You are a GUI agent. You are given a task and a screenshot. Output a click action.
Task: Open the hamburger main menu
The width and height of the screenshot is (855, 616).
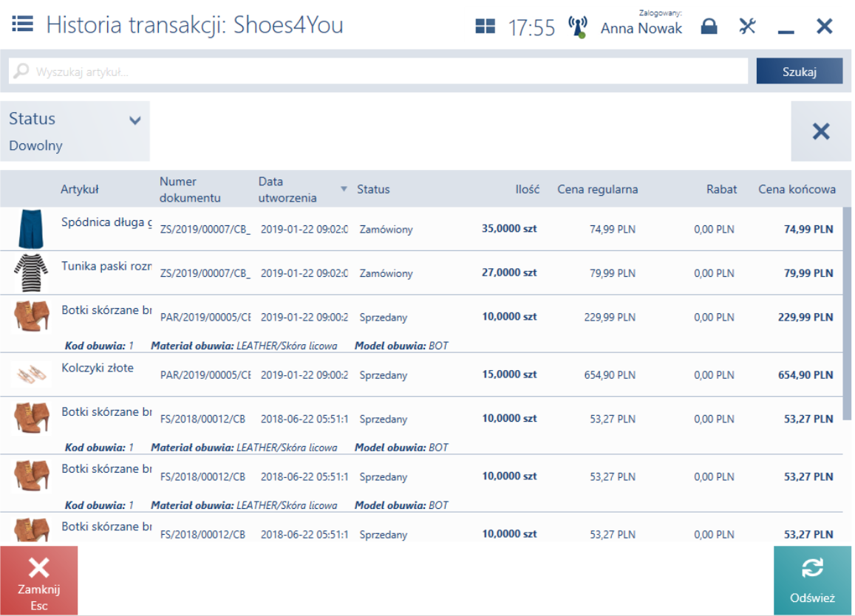pyautogui.click(x=22, y=24)
